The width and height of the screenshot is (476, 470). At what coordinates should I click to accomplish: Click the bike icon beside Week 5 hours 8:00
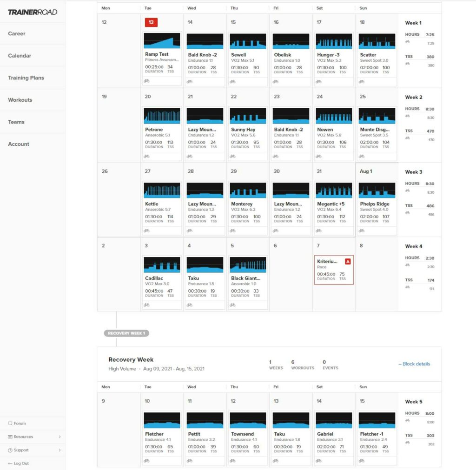point(407,420)
